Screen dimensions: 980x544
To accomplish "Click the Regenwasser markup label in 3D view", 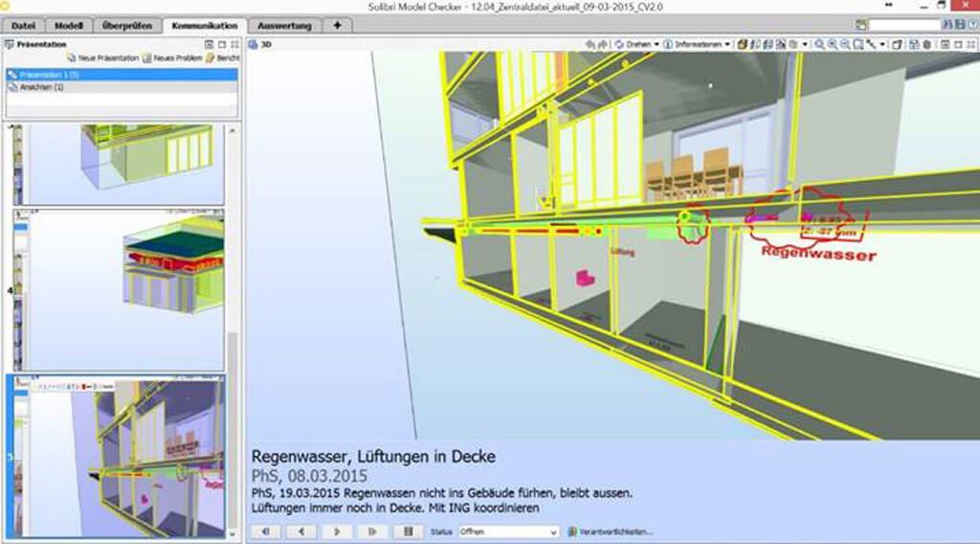I will tap(818, 253).
